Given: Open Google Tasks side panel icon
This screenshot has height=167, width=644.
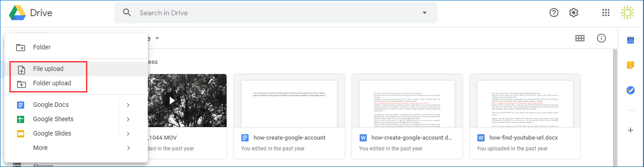Looking at the screenshot, I should click(631, 90).
